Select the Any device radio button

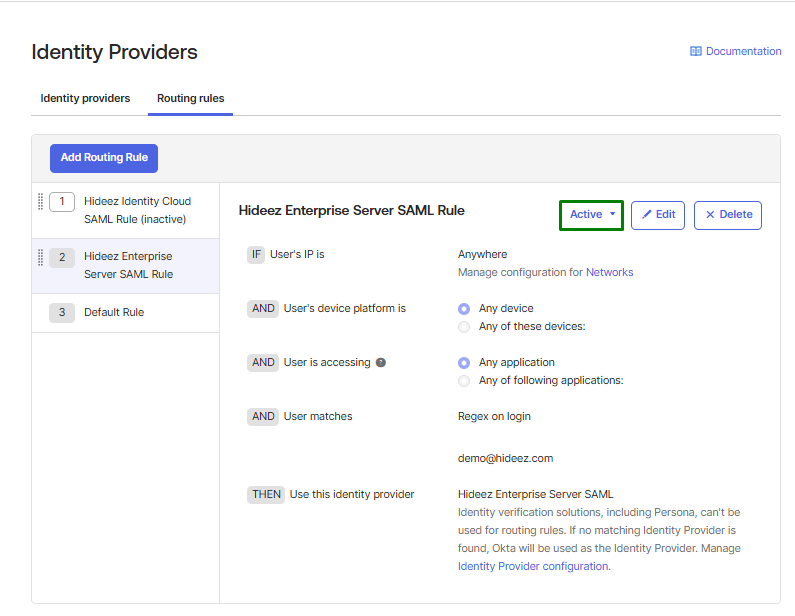[x=464, y=309]
